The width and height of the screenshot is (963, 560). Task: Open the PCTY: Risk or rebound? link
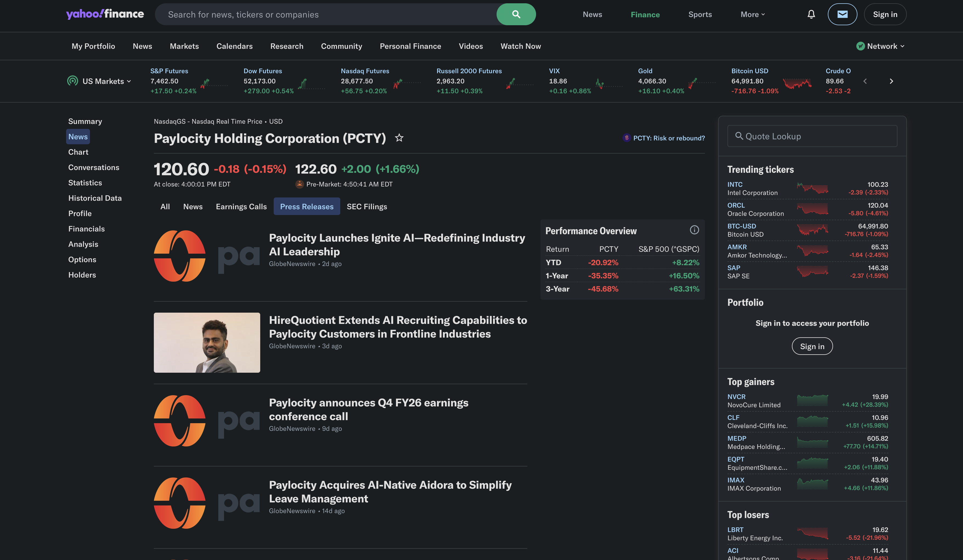669,138
